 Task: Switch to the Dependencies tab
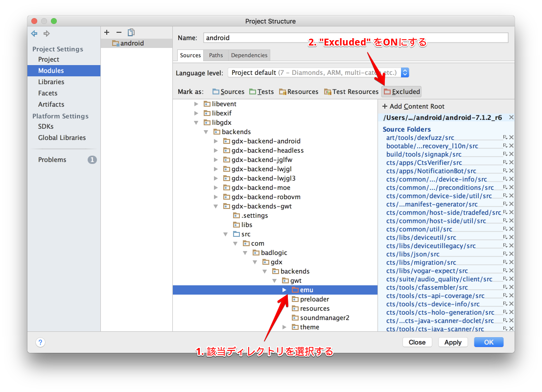coord(249,55)
